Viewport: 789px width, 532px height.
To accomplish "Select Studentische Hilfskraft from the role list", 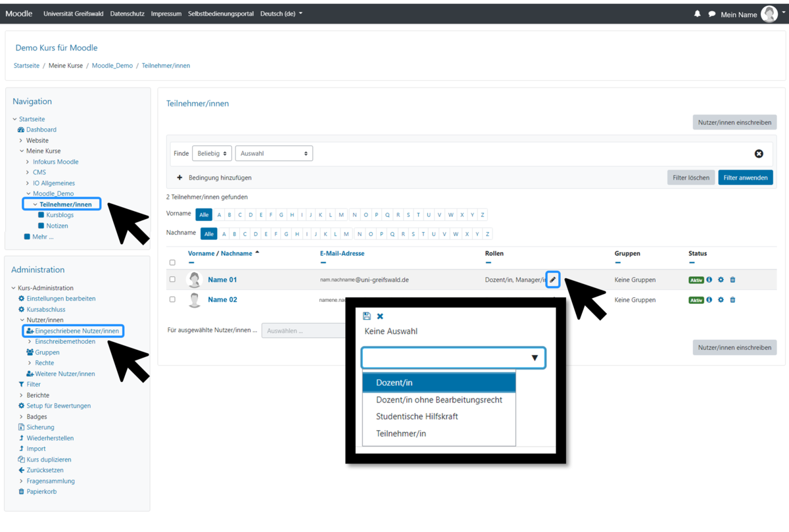I will [x=417, y=416].
